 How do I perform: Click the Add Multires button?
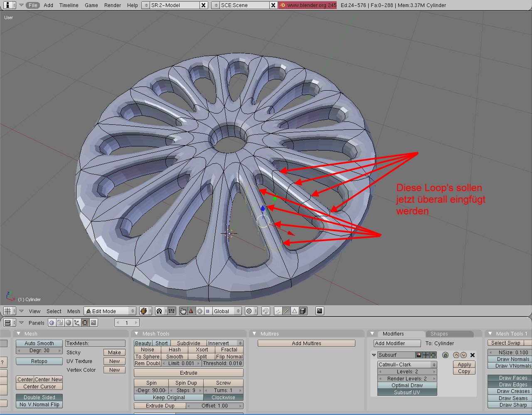306,343
